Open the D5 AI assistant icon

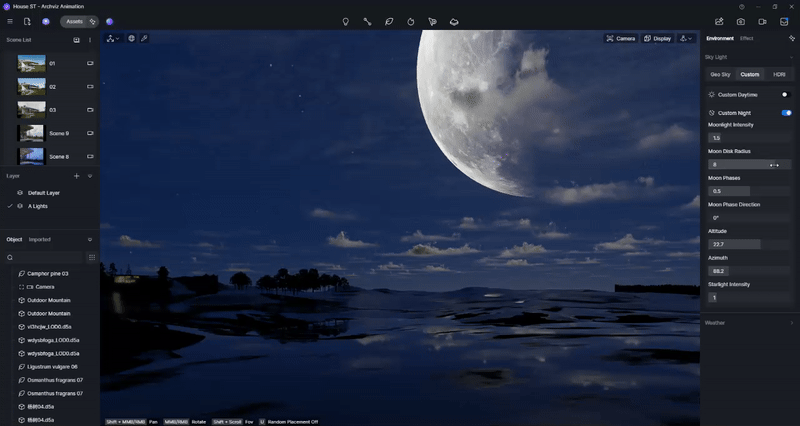(46, 21)
